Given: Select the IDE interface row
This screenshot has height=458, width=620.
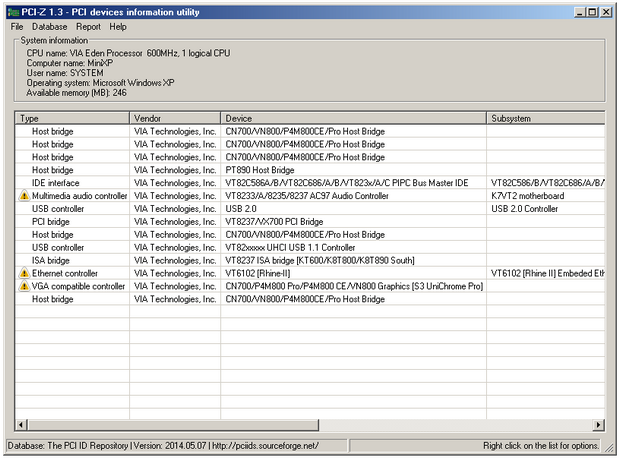Looking at the screenshot, I should [310, 183].
